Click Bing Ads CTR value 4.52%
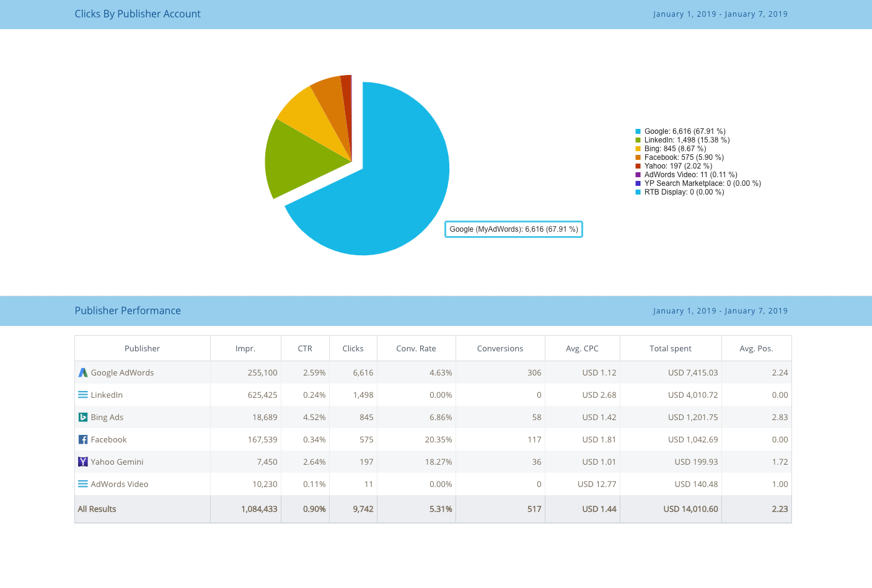Viewport: 872px width, 588px height. click(x=314, y=417)
